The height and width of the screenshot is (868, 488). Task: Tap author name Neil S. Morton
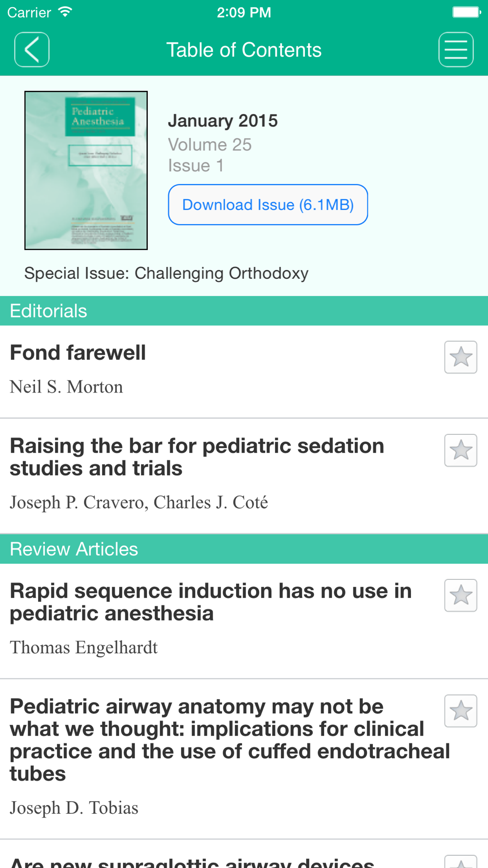pyautogui.click(x=66, y=387)
